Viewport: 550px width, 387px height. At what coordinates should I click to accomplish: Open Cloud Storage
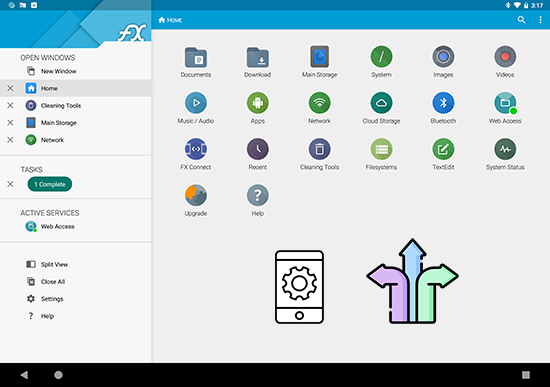coord(381,108)
